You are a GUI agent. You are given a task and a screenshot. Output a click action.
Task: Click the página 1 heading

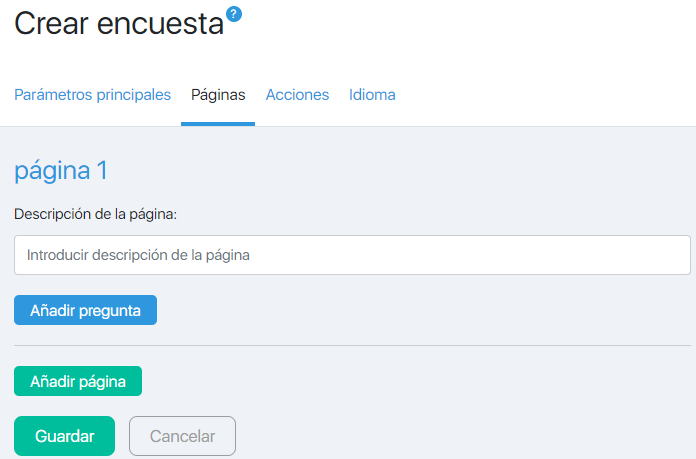[61, 171]
